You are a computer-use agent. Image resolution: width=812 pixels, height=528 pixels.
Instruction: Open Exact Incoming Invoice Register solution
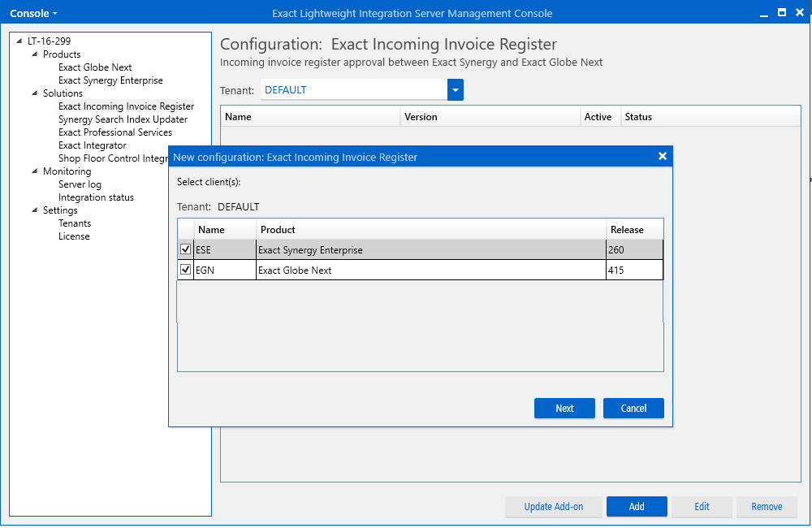(x=126, y=106)
